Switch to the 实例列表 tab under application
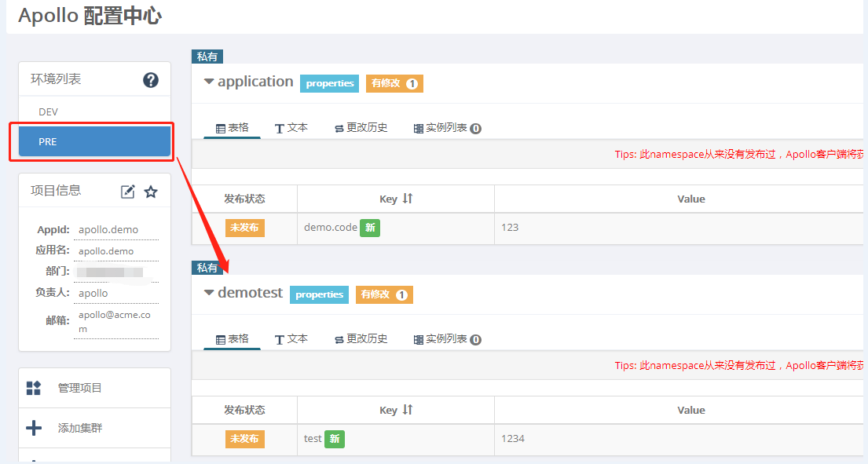The image size is (868, 464). click(441, 128)
